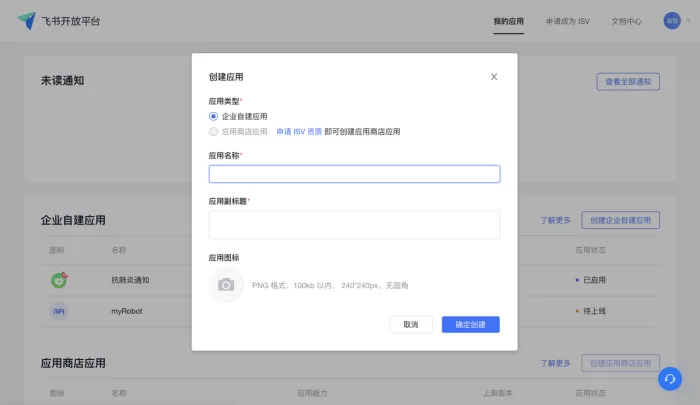Select the 抗肺炎通知 app name
Viewport: 700px width, 405px height.
[130, 280]
